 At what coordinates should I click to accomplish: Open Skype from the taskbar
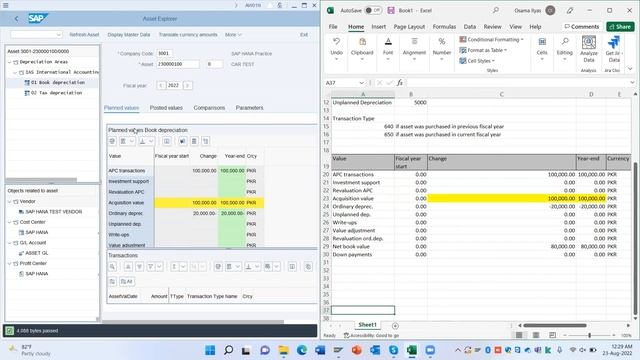click(393, 350)
